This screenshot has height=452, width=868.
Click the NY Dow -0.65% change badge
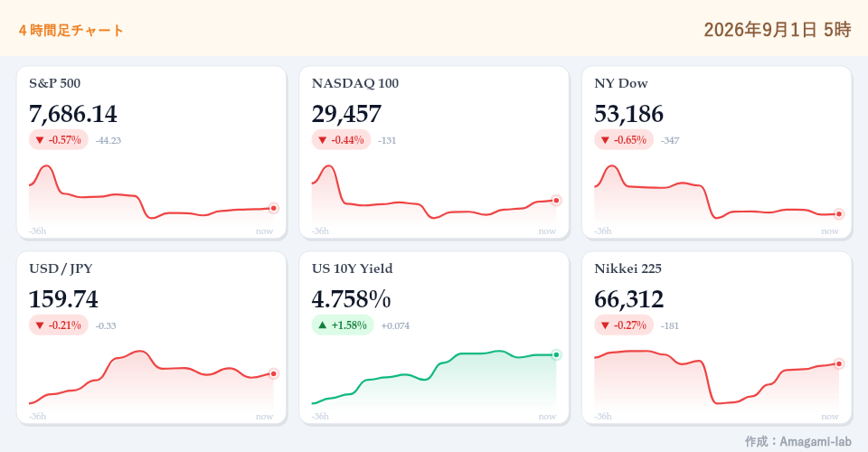tap(624, 140)
